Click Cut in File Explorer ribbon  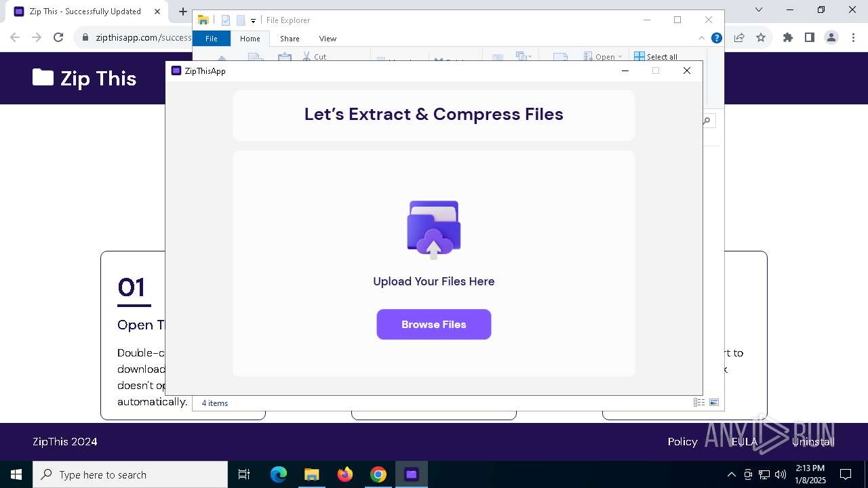coord(315,57)
